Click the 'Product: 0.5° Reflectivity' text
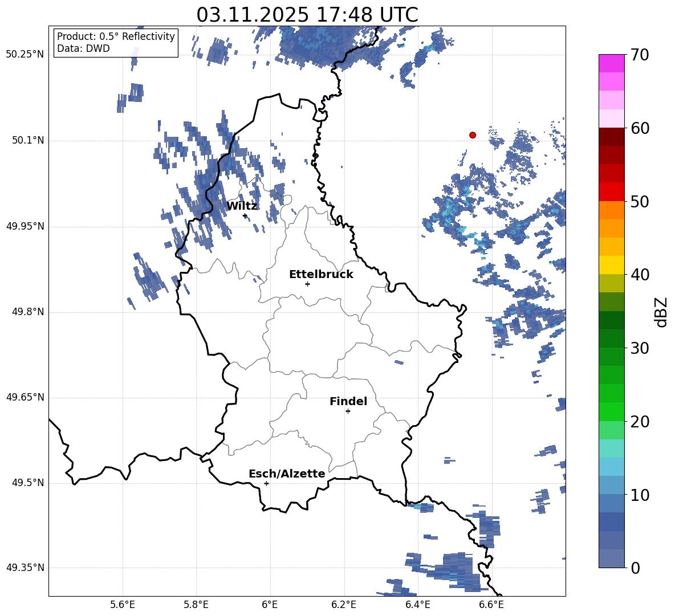Screen dimensions: 675x616 click(x=116, y=36)
